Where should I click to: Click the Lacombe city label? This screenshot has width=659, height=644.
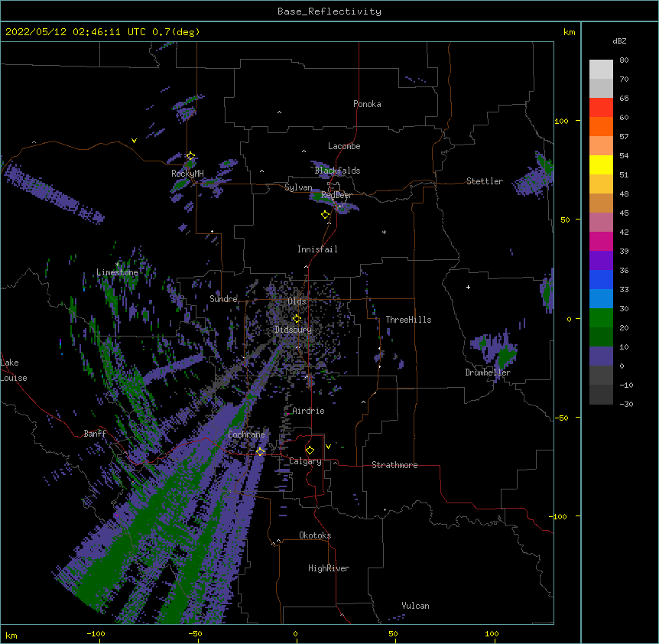click(344, 146)
